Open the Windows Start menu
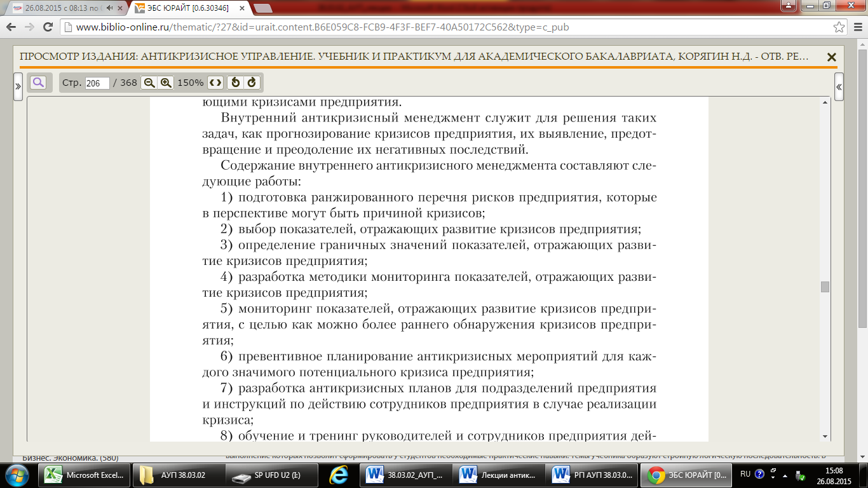The image size is (868, 488). click(17, 475)
